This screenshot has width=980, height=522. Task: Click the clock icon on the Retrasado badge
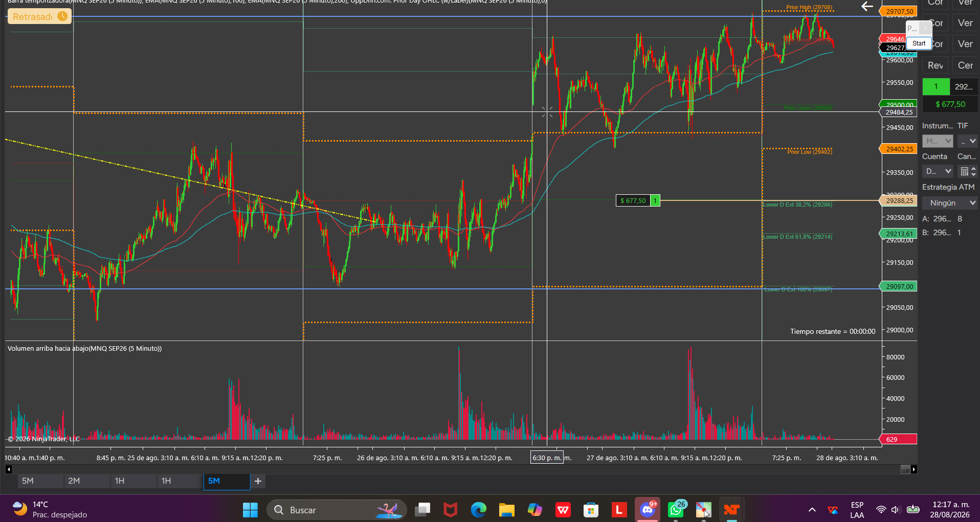(x=62, y=16)
